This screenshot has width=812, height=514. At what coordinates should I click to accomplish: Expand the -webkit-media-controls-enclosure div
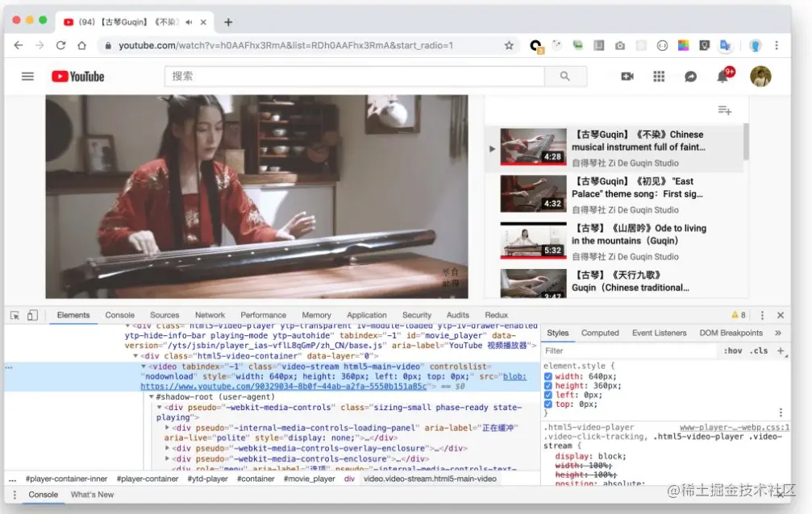[x=167, y=458]
